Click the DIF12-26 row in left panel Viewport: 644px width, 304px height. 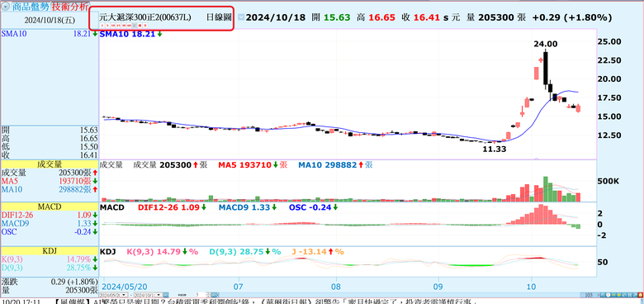coord(50,215)
